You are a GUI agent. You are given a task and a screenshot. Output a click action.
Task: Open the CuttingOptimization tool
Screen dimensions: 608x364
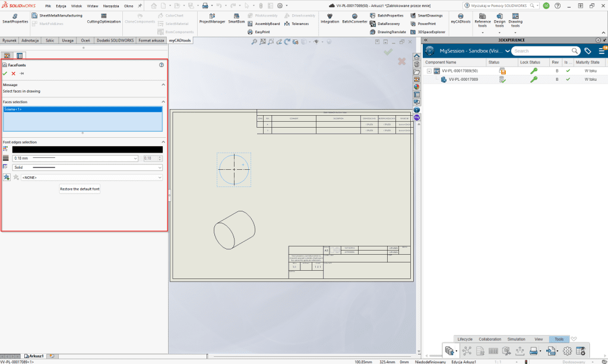pyautogui.click(x=103, y=18)
